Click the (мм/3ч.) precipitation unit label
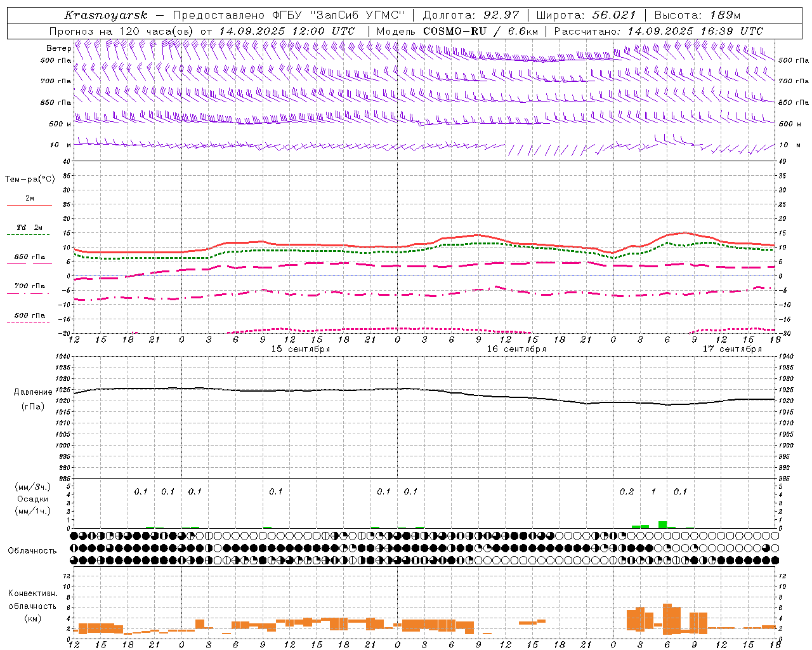The width and height of the screenshot is (812, 650). click(32, 487)
